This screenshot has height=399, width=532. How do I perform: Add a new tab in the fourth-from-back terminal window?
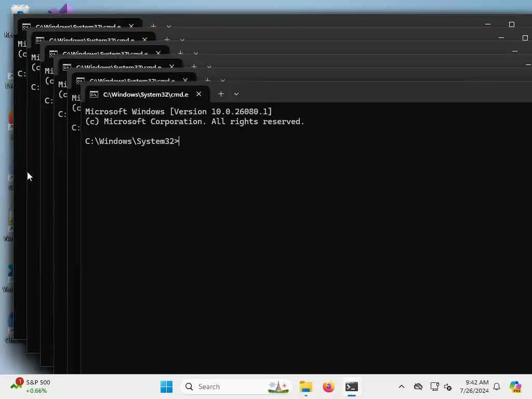(194, 66)
